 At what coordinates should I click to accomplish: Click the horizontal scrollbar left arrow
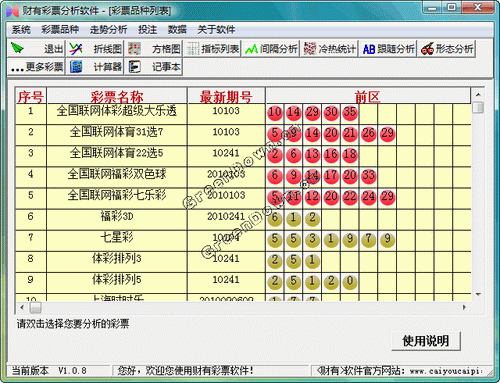point(22,307)
